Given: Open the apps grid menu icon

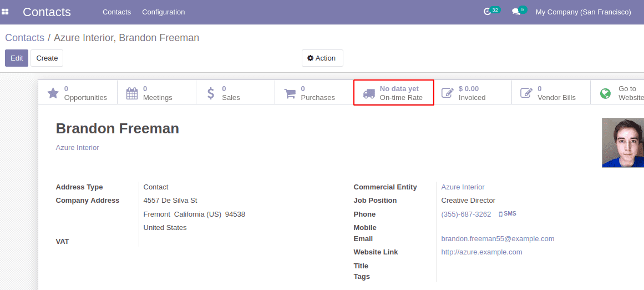Looking at the screenshot, I should tap(5, 12).
